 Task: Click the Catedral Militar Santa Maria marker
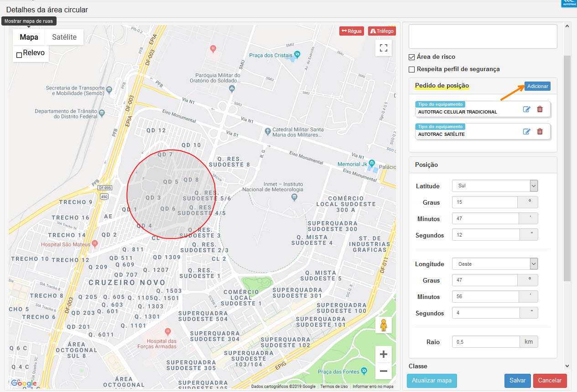point(267,131)
